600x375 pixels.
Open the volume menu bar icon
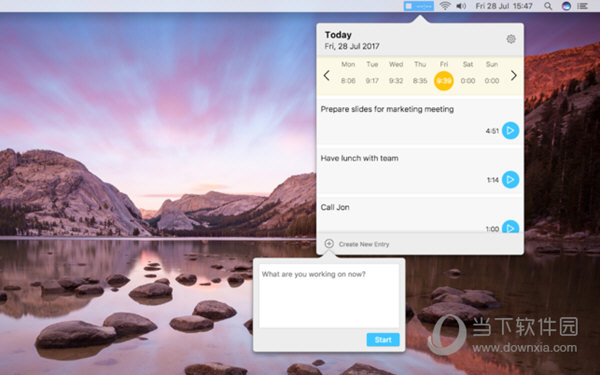[x=461, y=6]
